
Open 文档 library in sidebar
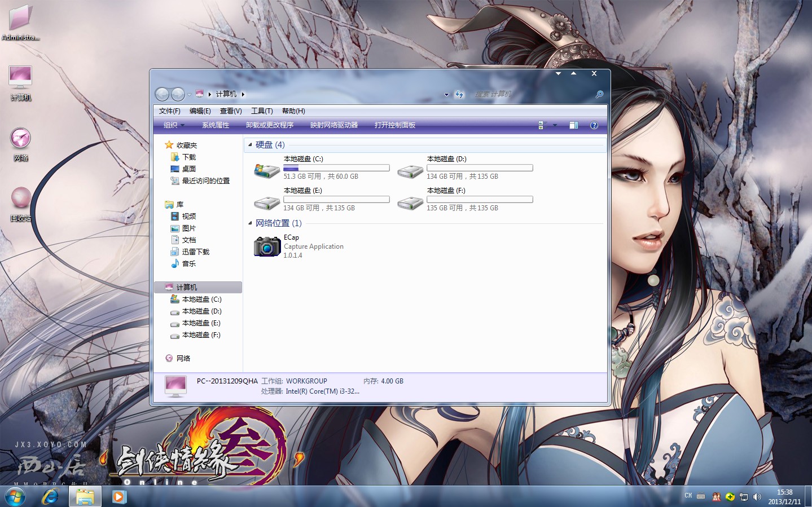point(183,240)
